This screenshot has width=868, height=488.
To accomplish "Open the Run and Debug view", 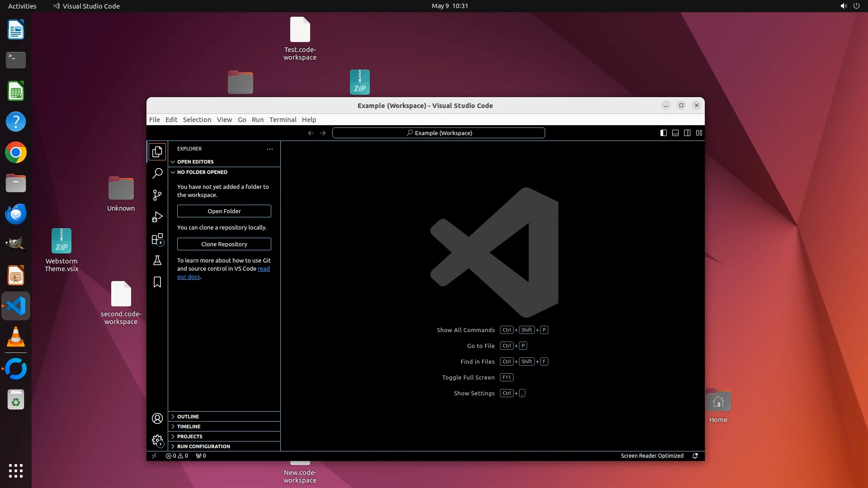I will pyautogui.click(x=157, y=217).
